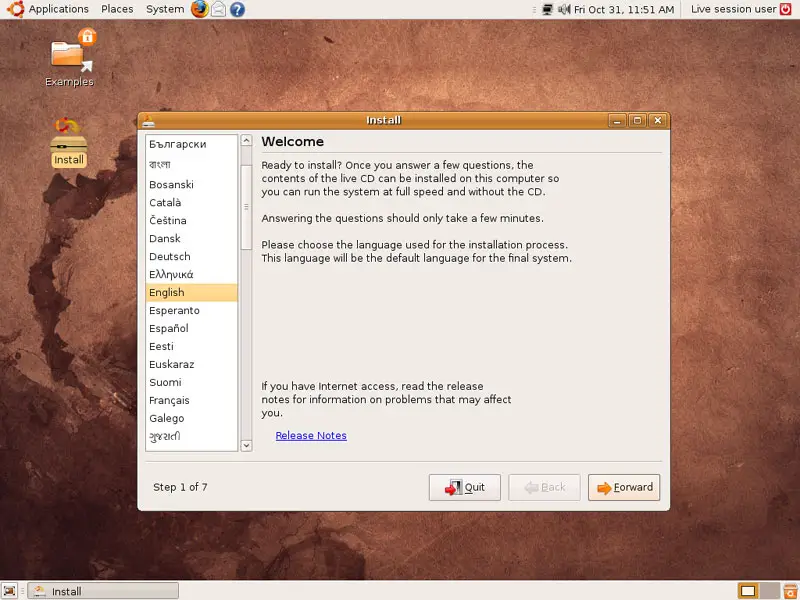
Task: Select English in the language list
Action: pos(192,292)
